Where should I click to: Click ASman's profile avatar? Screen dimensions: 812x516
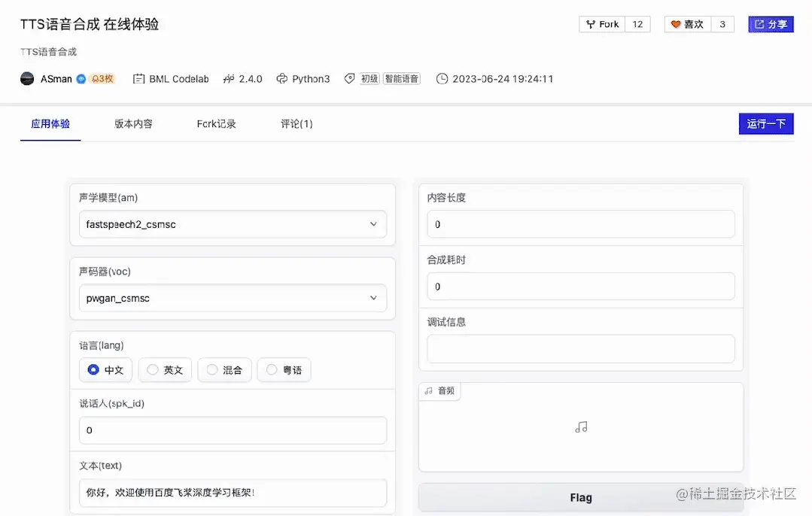point(26,78)
